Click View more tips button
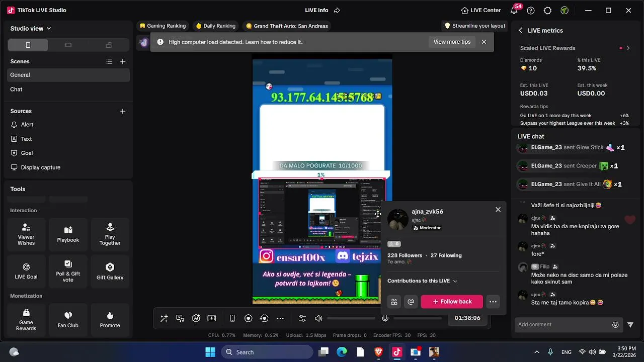This screenshot has height=362, width=644. tap(452, 42)
